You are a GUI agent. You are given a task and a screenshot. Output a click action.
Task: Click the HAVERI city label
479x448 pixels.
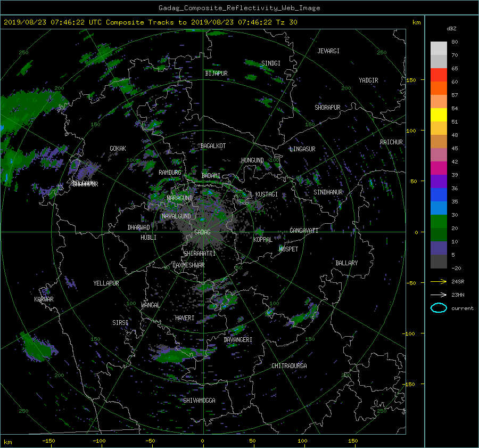tap(185, 318)
